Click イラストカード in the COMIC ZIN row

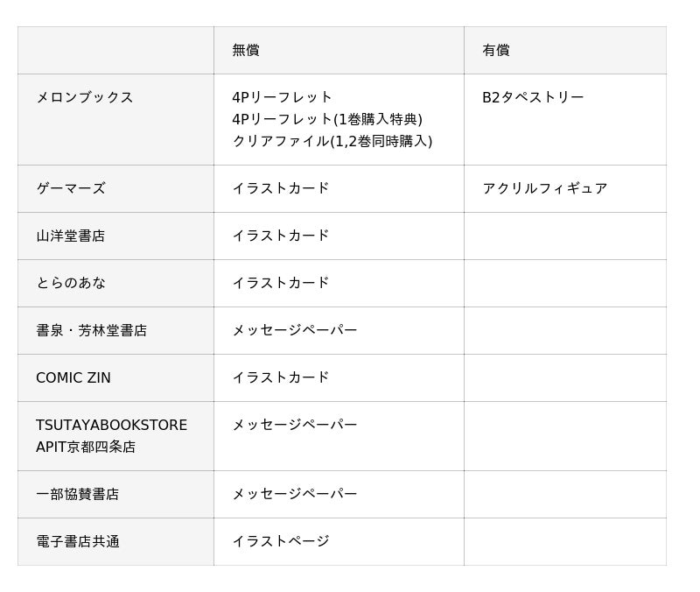click(281, 377)
